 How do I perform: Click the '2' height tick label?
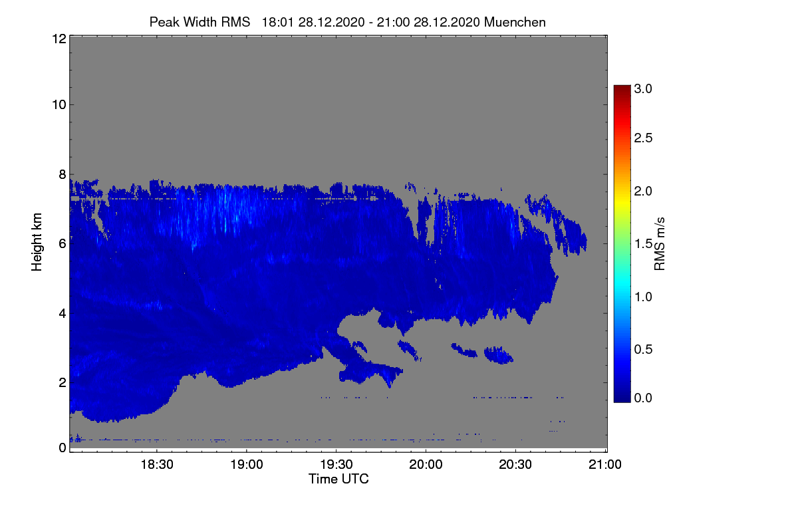coord(62,382)
